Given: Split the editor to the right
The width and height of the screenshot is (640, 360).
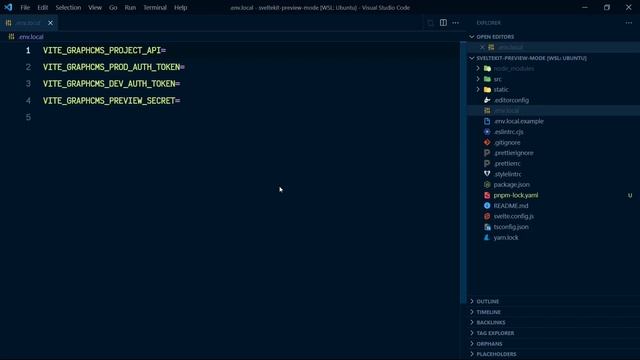Looking at the screenshot, I should pos(443,23).
